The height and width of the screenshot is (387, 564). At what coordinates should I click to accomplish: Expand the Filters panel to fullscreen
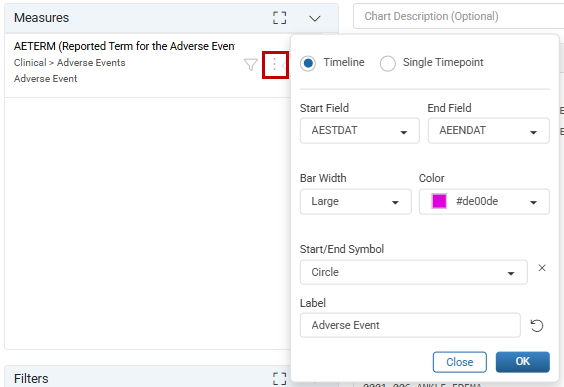point(279,378)
